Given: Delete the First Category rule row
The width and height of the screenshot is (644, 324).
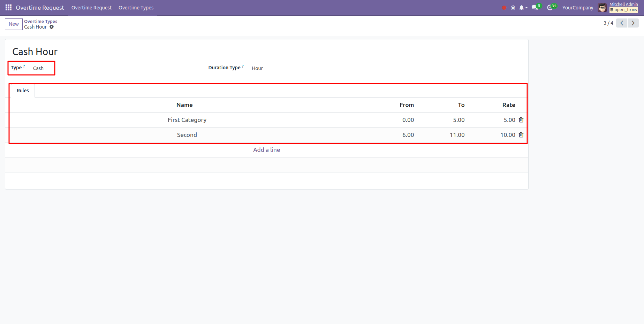Looking at the screenshot, I should (521, 120).
